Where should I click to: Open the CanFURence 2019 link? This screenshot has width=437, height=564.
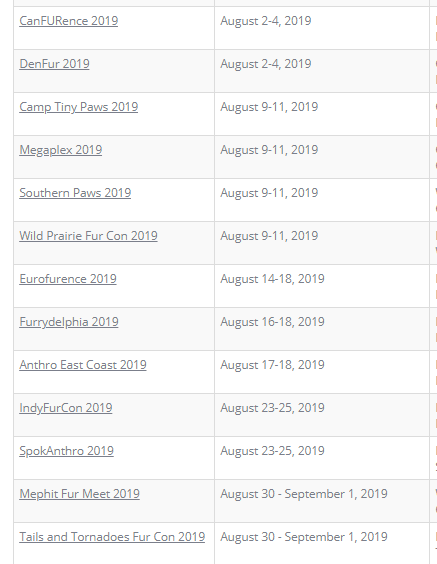click(68, 21)
